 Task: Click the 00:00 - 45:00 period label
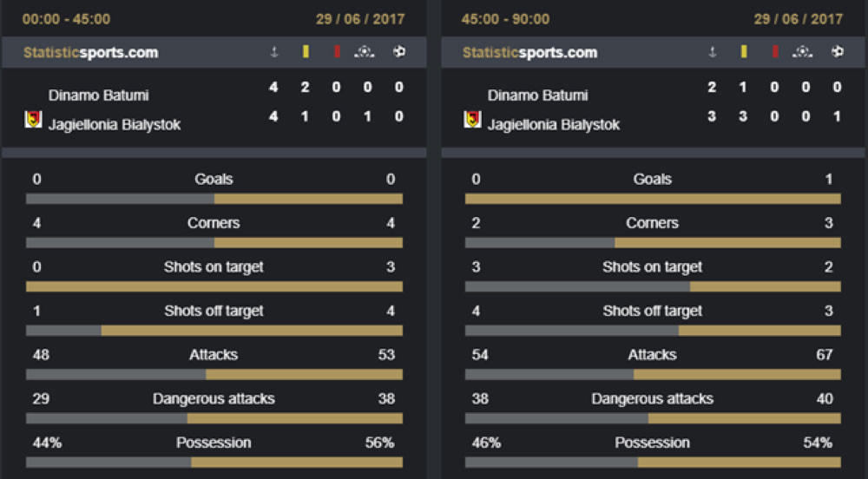point(66,19)
